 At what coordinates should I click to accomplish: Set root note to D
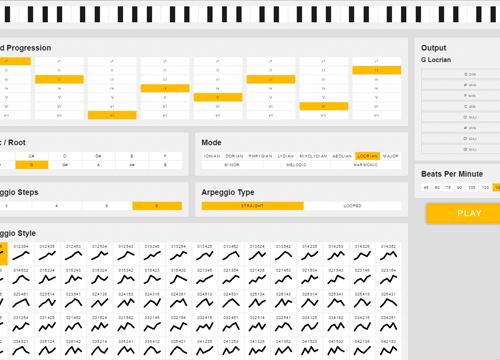tap(65, 156)
